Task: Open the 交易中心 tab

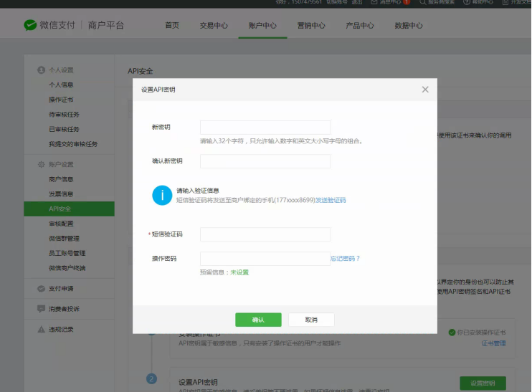Action: click(x=214, y=25)
